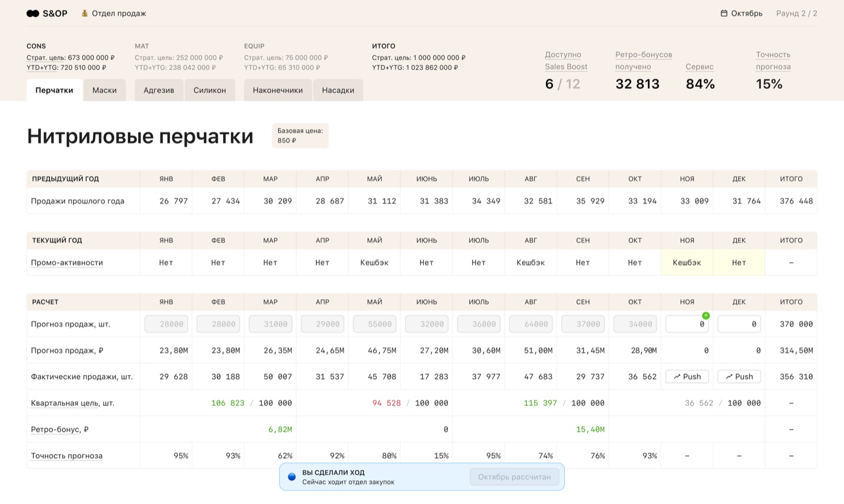
Task: Click forecast total 370 000
Action: [x=796, y=324]
